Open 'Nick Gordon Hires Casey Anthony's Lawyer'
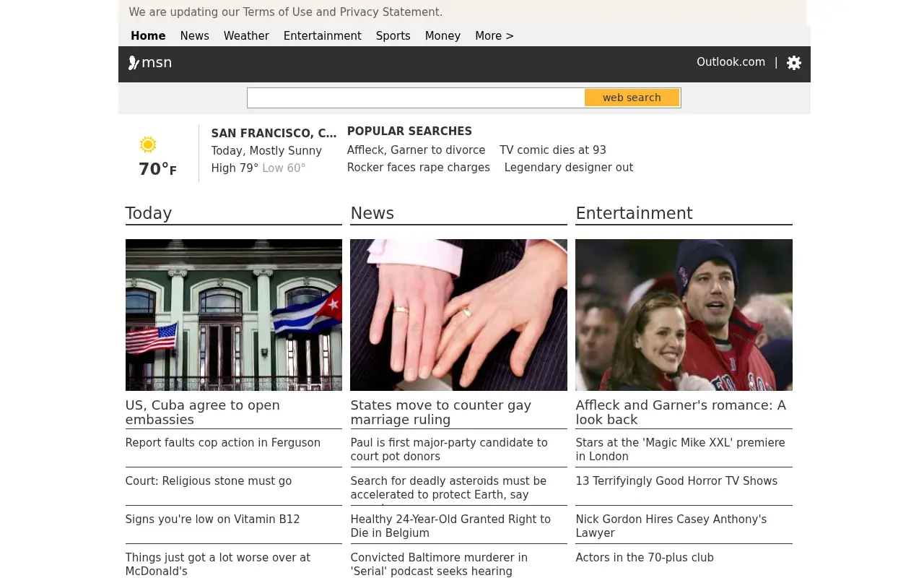This screenshot has height=578, width=924. pyautogui.click(x=671, y=526)
